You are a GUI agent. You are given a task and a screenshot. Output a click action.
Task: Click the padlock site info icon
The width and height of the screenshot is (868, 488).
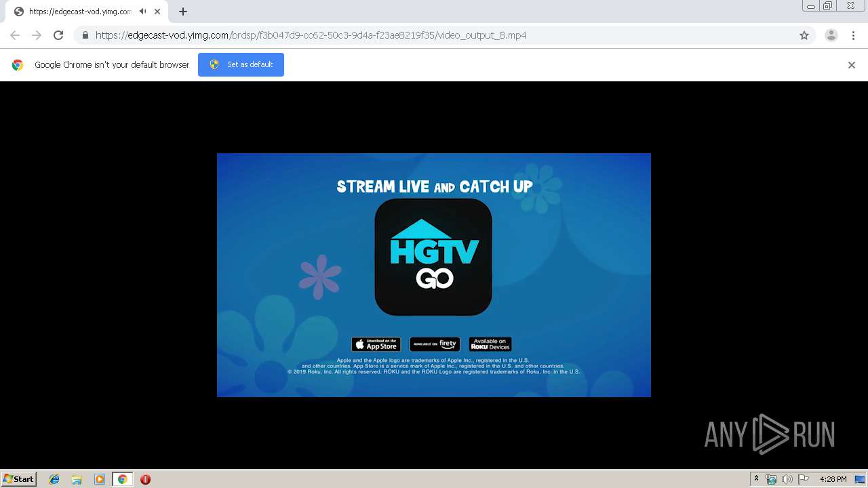click(x=85, y=35)
